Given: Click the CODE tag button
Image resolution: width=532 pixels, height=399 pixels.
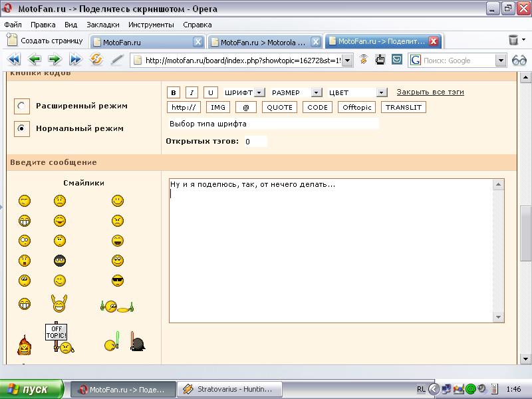Looking at the screenshot, I should 318,107.
